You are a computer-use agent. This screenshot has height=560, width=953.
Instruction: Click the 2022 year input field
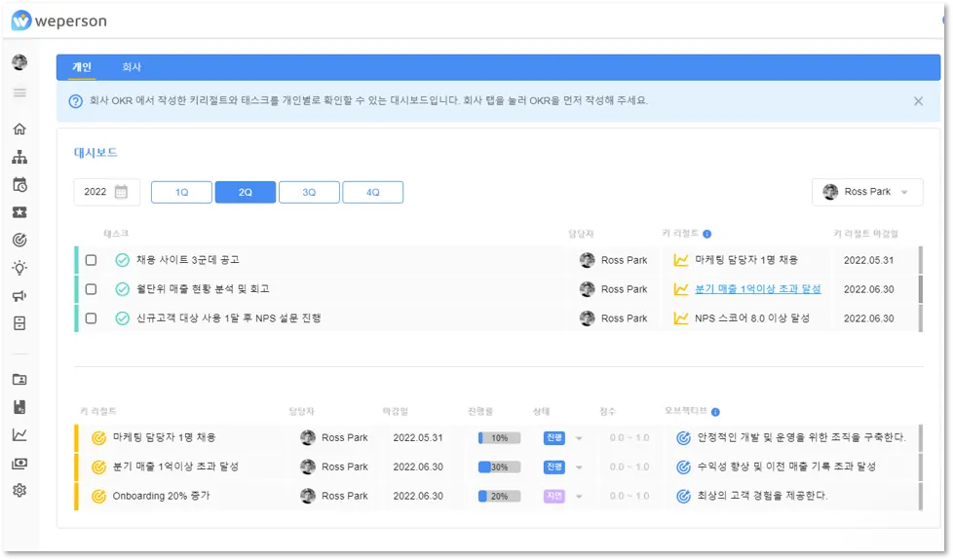106,192
